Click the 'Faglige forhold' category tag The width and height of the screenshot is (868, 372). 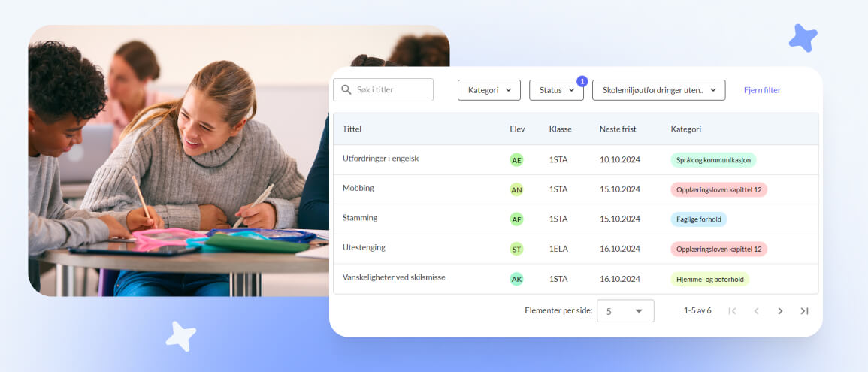tap(699, 219)
